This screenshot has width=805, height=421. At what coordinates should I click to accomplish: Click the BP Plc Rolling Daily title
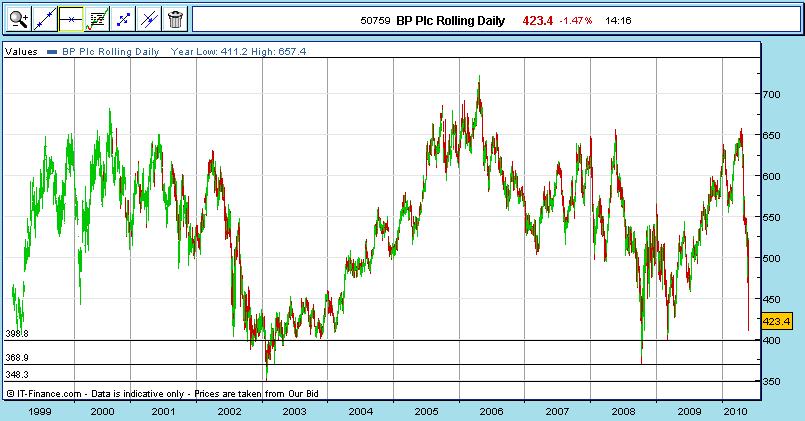point(450,21)
